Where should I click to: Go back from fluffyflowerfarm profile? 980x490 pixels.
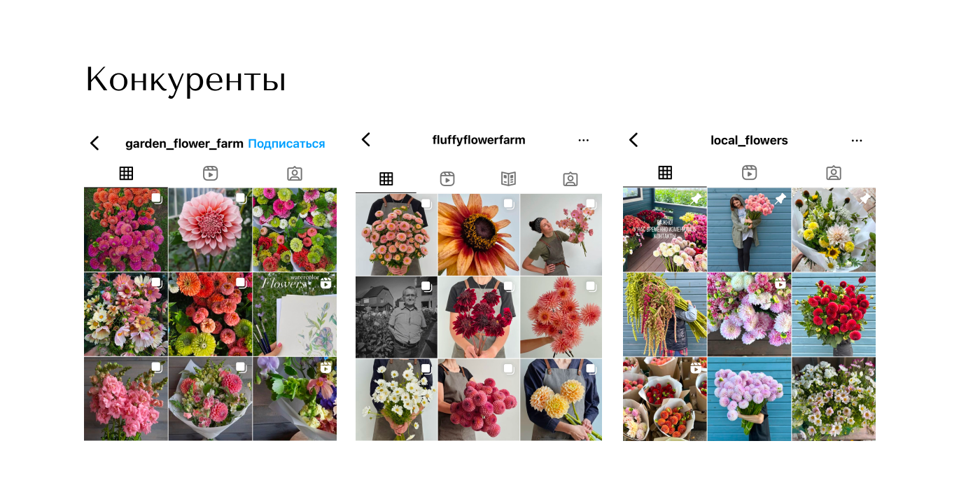[x=365, y=139]
